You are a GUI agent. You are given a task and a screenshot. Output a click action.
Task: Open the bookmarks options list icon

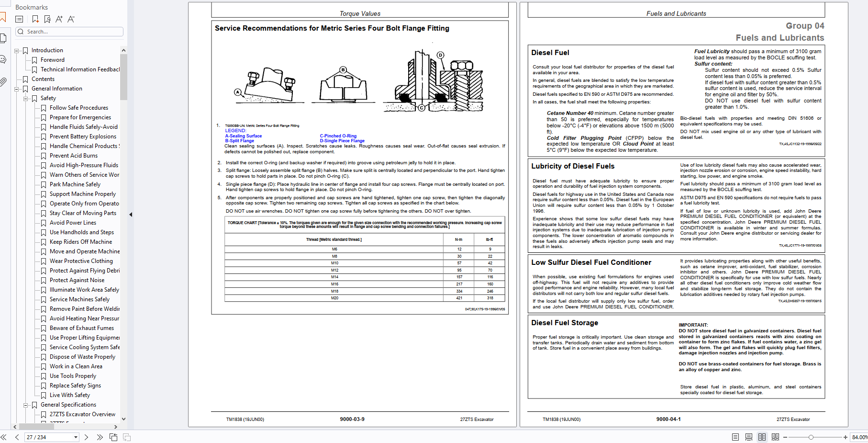pyautogui.click(x=19, y=19)
